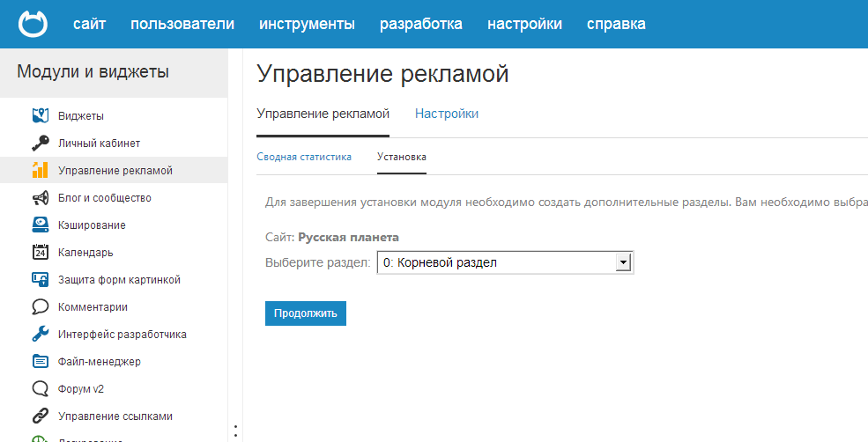
Task: Click the Виджеты map icon
Action: (40, 115)
